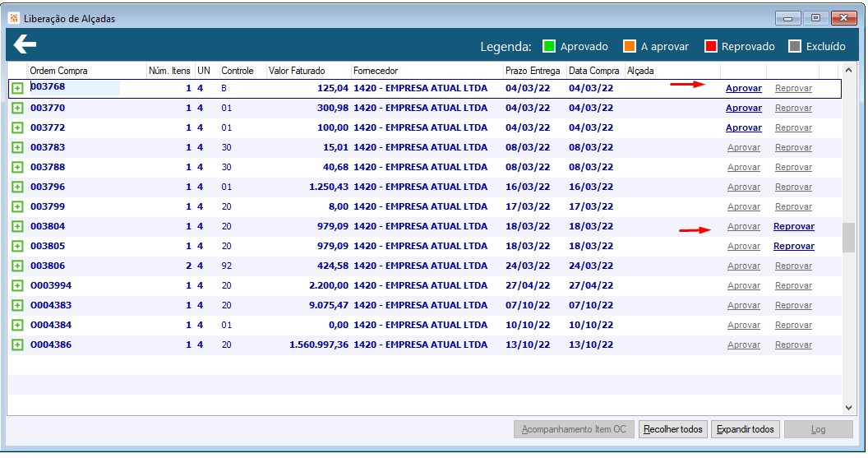The height and width of the screenshot is (458, 868).
Task: Click the orange A aprovar legend swatch
Action: (630, 46)
